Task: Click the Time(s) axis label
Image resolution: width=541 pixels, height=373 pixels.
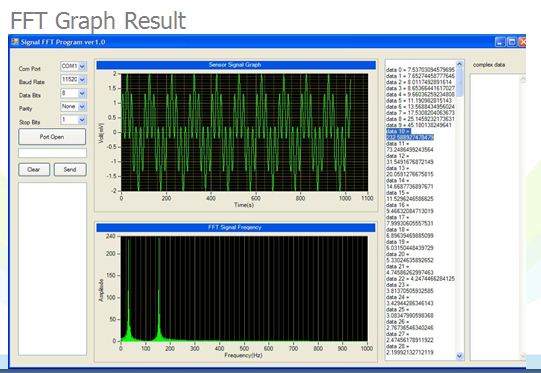Action: tap(244, 205)
